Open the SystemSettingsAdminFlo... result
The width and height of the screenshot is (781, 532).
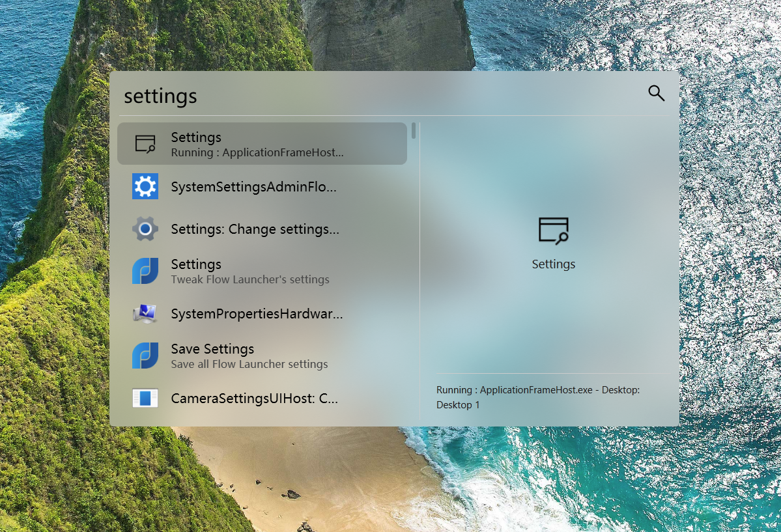[262, 186]
